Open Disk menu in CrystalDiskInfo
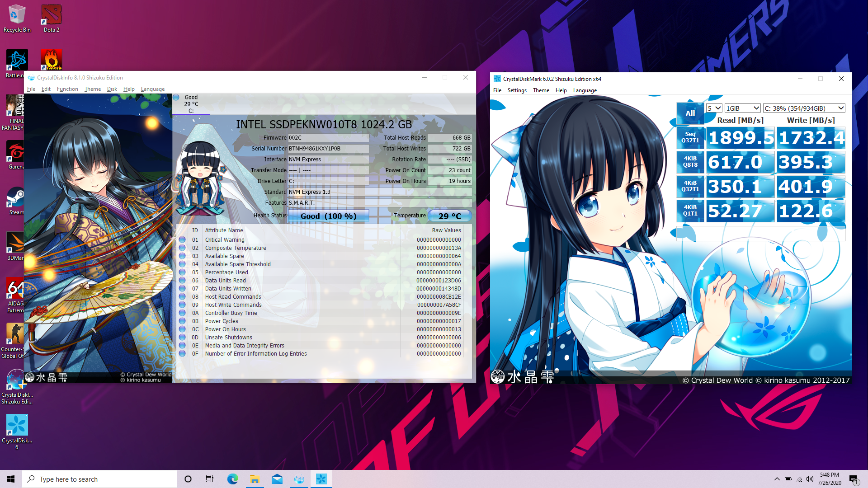 click(x=112, y=89)
